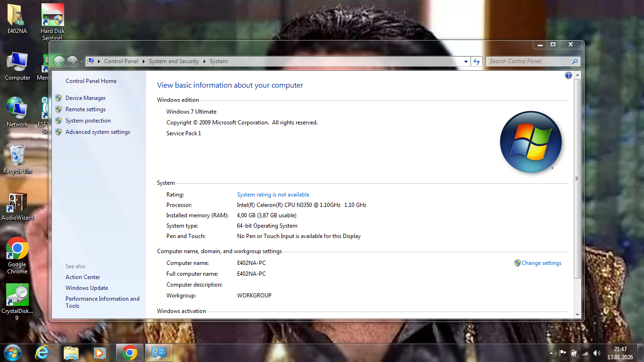The image size is (644, 362).
Task: Expand the arrow after System and Security
Action: [205, 61]
